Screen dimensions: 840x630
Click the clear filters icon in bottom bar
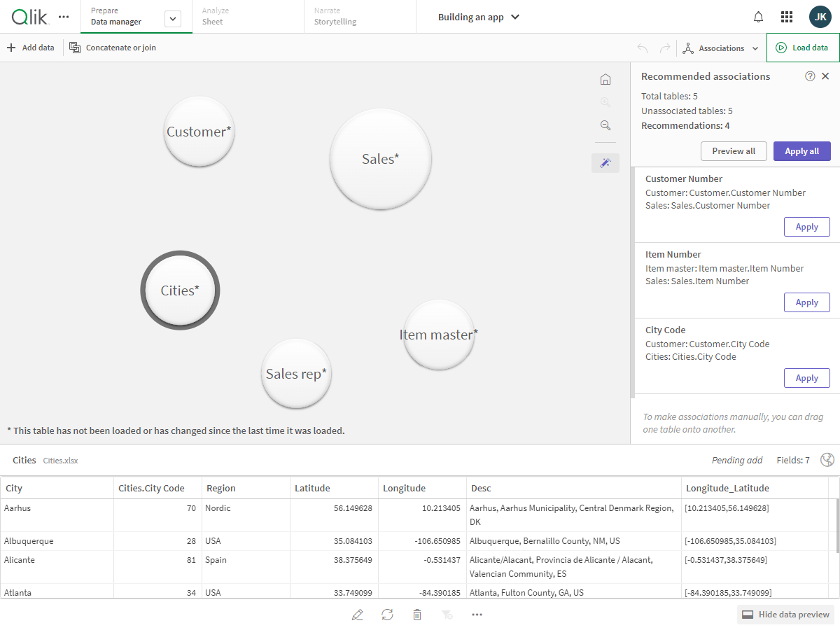tap(447, 615)
